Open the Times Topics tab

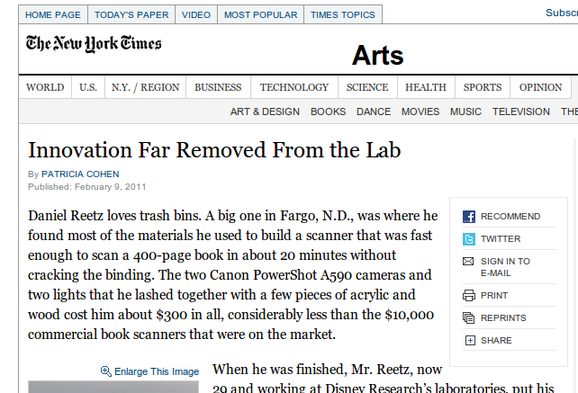click(343, 15)
